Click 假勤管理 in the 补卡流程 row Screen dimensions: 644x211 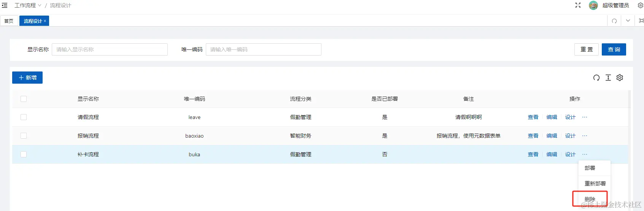pyautogui.click(x=301, y=154)
